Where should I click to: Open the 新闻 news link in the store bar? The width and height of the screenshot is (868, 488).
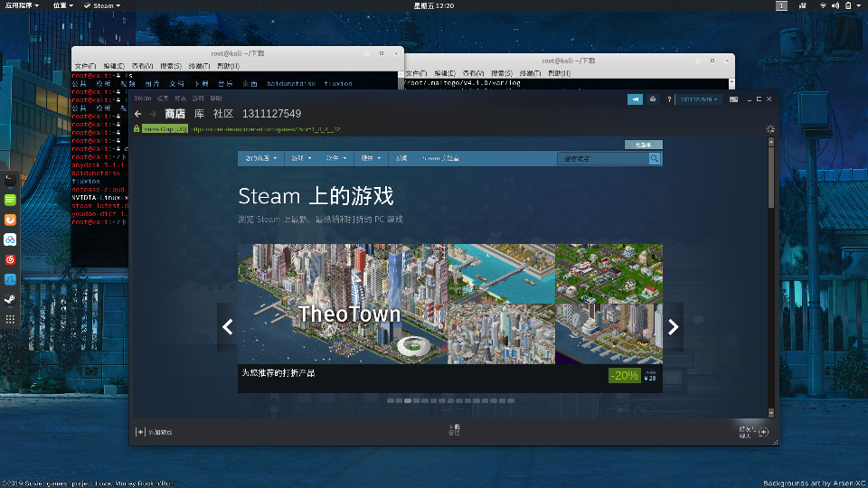401,158
